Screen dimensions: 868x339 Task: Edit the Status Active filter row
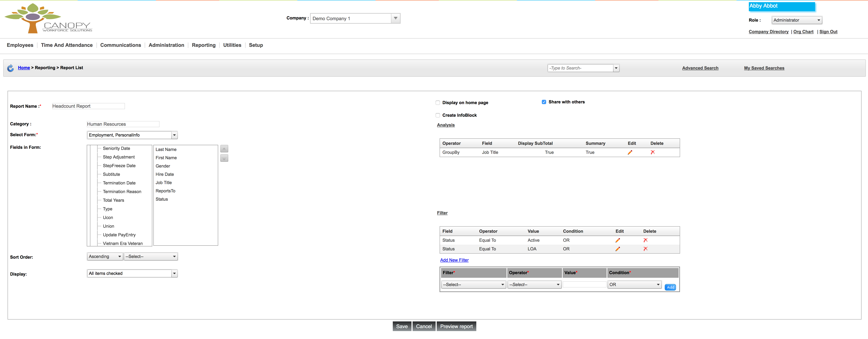[617, 240]
